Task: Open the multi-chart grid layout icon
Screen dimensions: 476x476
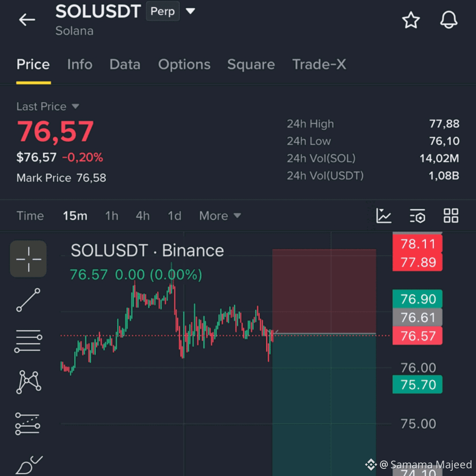Action: coord(451,216)
